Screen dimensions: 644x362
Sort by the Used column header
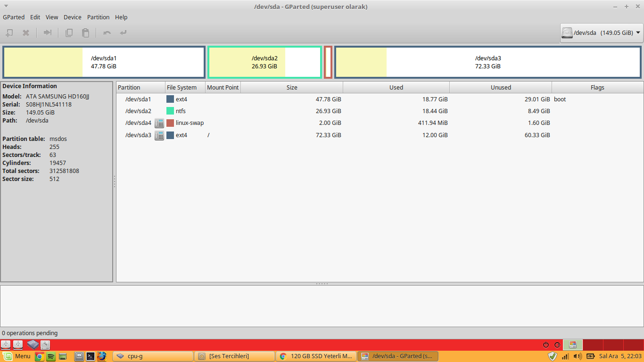(396, 87)
